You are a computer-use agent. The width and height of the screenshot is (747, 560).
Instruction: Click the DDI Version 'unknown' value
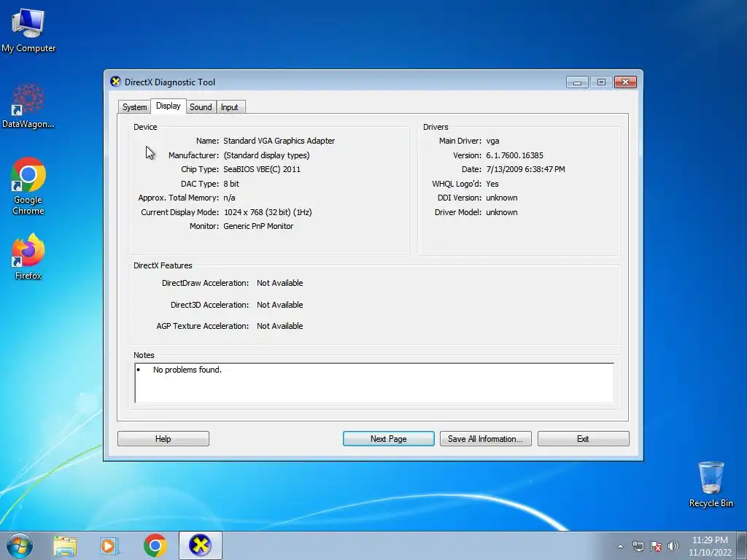(502, 198)
